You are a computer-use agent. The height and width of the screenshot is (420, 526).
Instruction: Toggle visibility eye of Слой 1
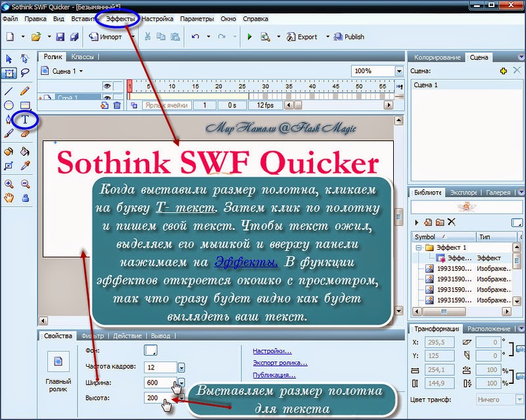[107, 98]
